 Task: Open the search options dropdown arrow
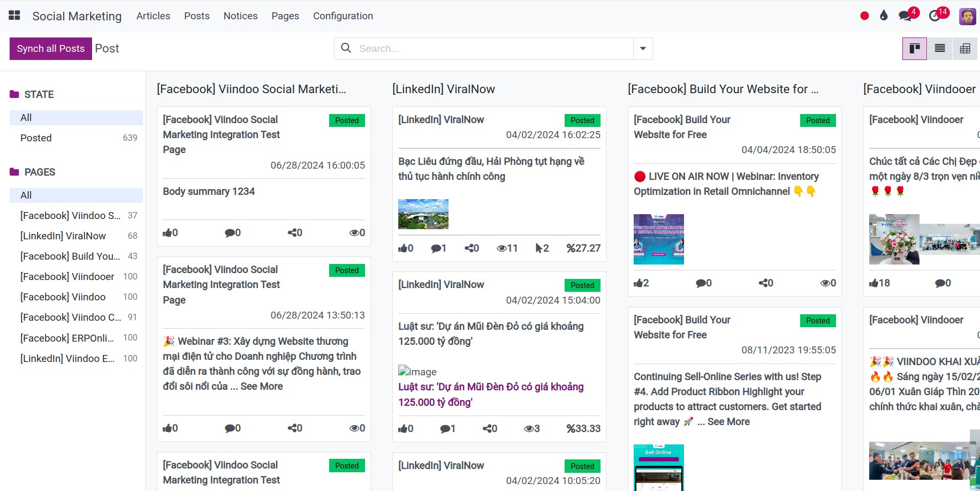[x=643, y=49]
